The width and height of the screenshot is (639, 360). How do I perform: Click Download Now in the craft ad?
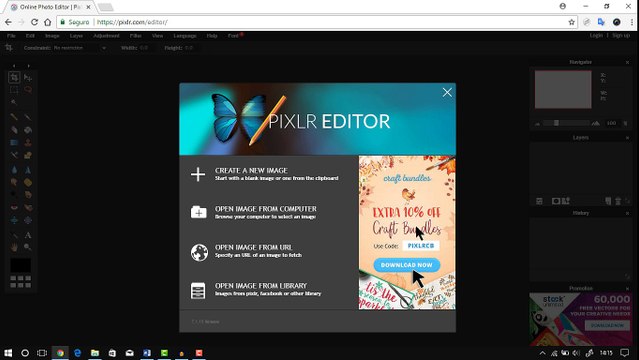pyautogui.click(x=407, y=265)
